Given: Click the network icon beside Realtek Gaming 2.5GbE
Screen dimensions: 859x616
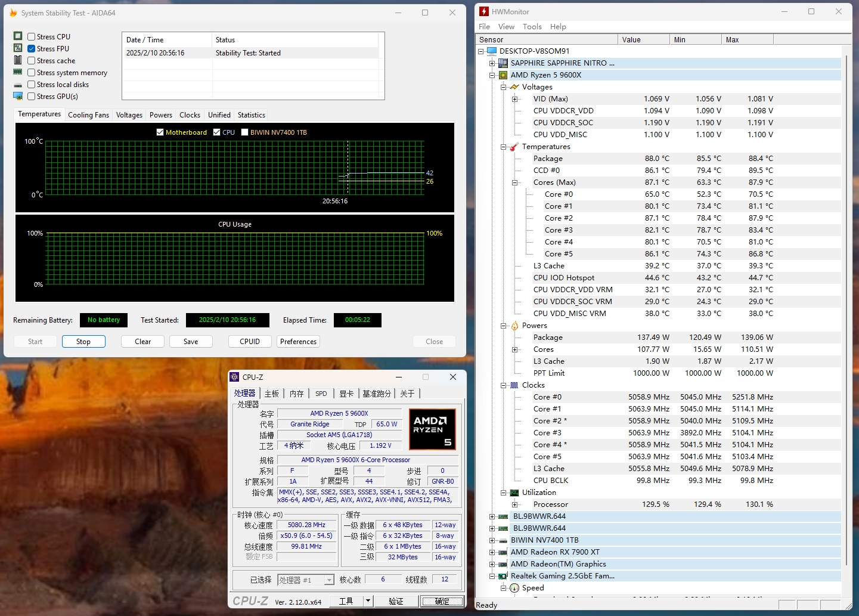Looking at the screenshot, I should pos(503,576).
